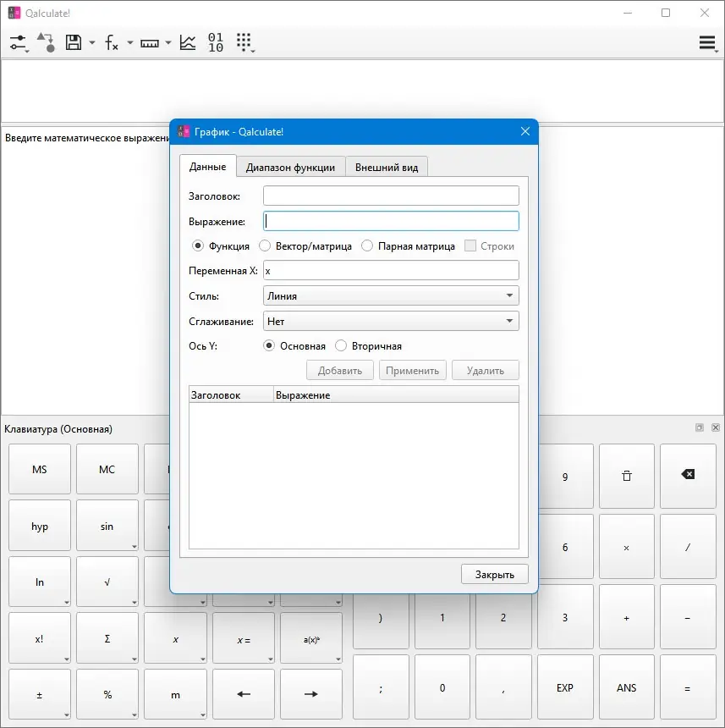This screenshot has width=725, height=728.
Task: Open the unit conversion icon in toolbar
Action: (46, 42)
